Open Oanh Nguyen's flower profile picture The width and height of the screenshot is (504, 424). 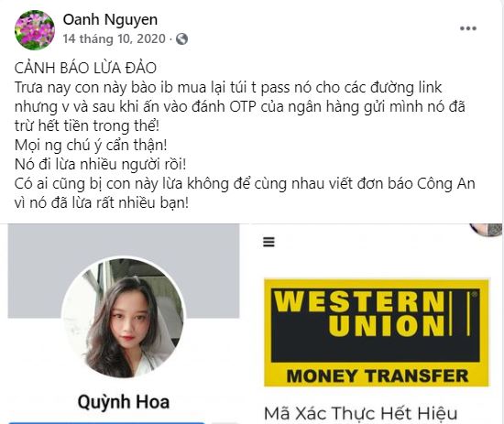pos(35,30)
